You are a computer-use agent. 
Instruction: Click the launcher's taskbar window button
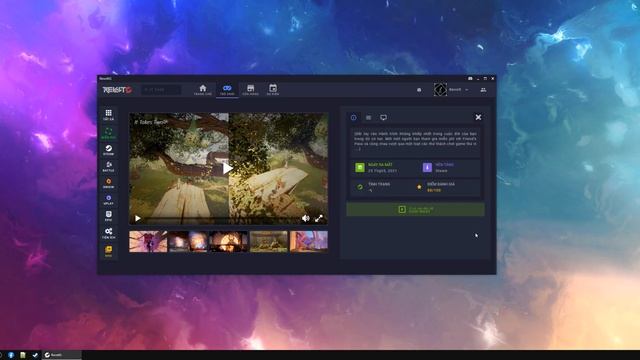pyautogui.click(x=62, y=355)
